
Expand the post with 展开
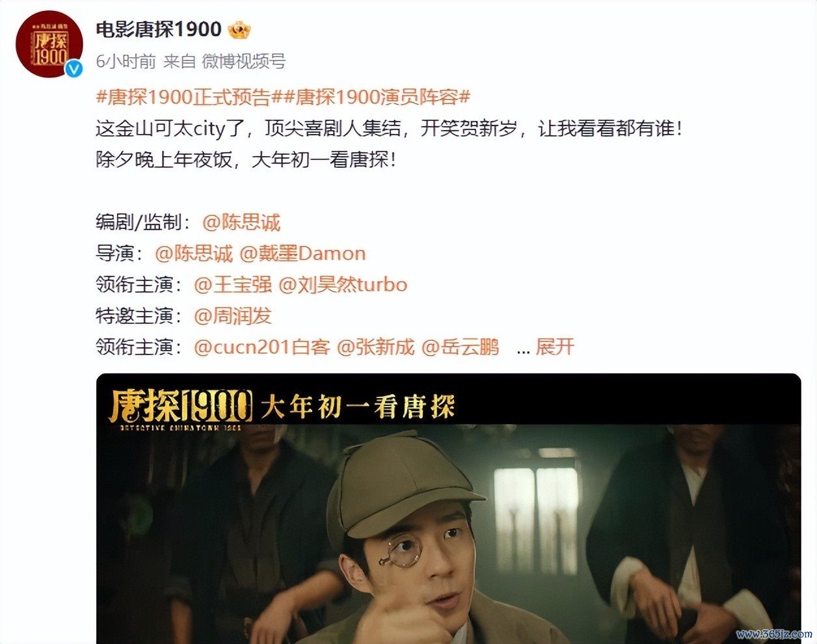click(x=554, y=347)
